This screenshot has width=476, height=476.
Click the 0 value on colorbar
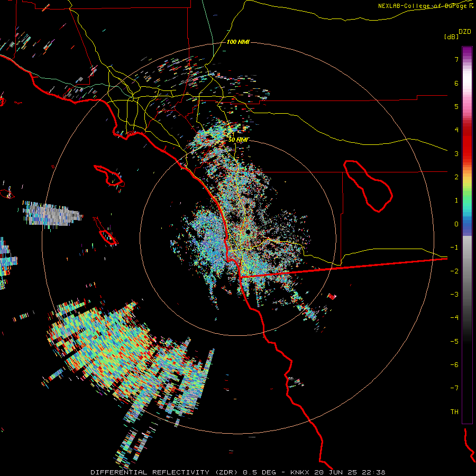[456, 224]
